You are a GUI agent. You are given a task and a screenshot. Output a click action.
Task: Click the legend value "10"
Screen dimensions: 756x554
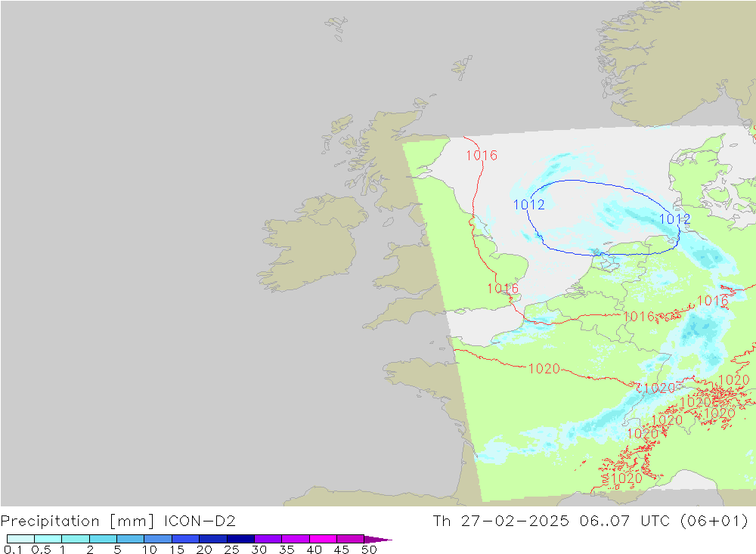[x=150, y=549]
